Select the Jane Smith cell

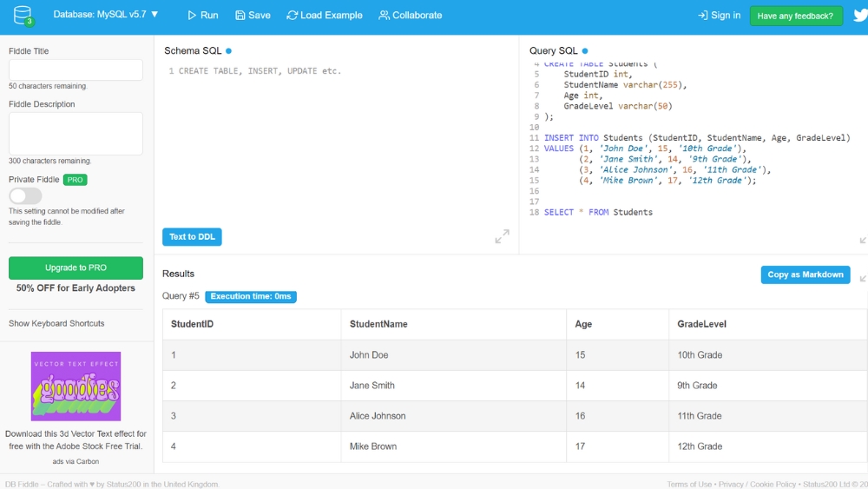click(x=453, y=386)
